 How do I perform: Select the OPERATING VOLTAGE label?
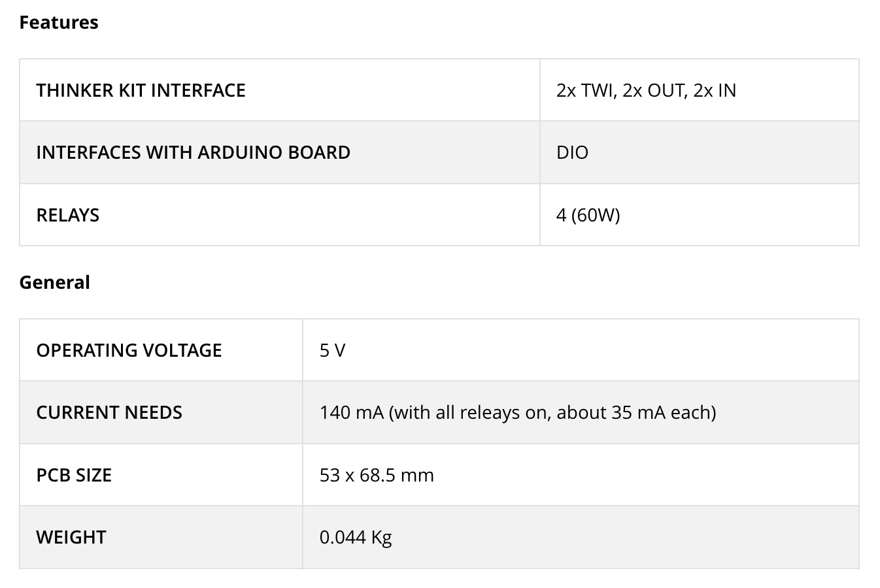point(129,350)
